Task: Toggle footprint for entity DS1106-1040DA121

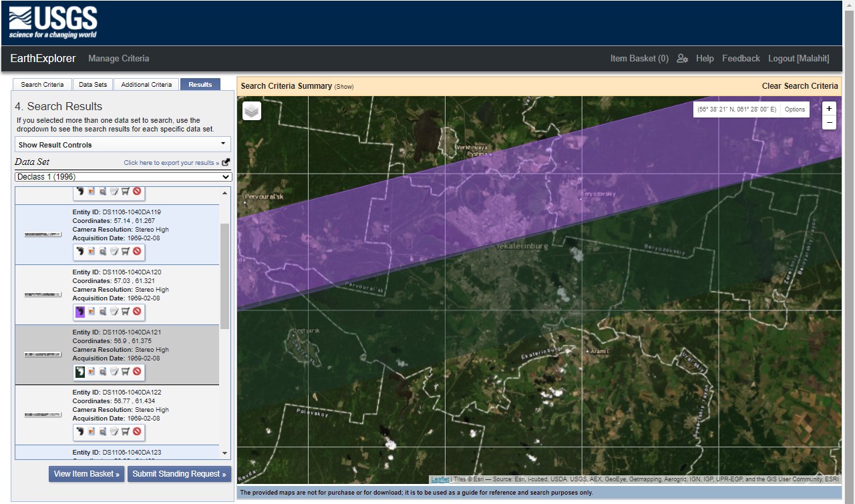Action: [79, 372]
